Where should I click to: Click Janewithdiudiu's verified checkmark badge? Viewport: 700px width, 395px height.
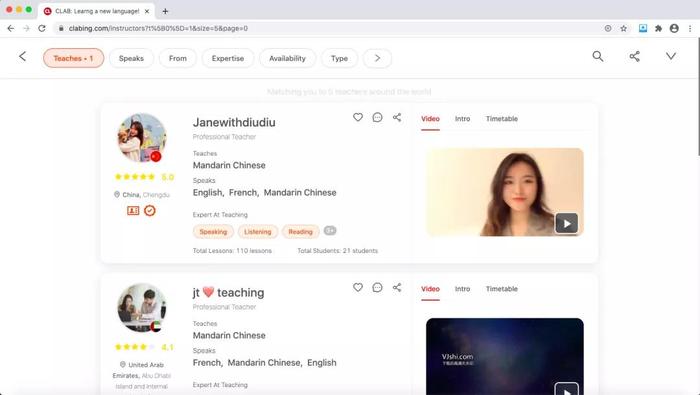[x=150, y=211]
